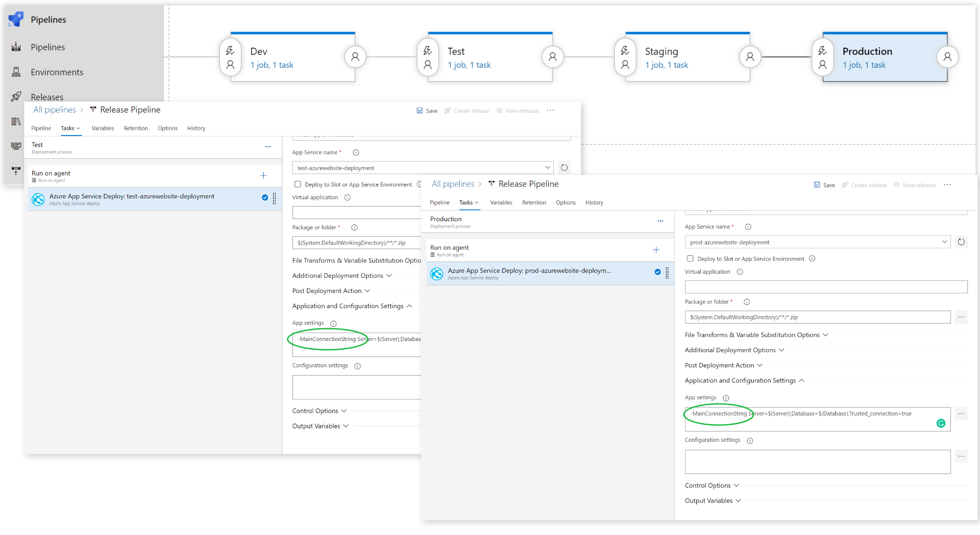Open prod-azurewebsite-deployment App Service dropdown
Viewport: 980px width, 535px height.
944,242
